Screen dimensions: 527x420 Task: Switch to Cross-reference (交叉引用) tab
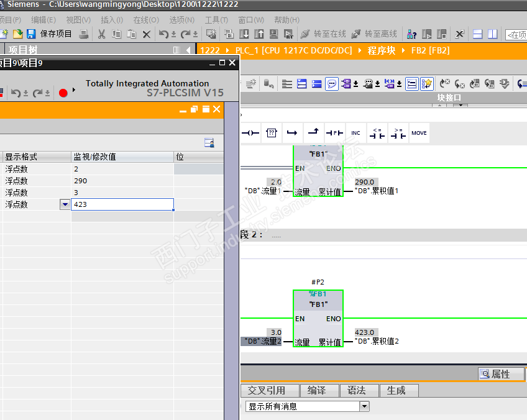(x=270, y=390)
